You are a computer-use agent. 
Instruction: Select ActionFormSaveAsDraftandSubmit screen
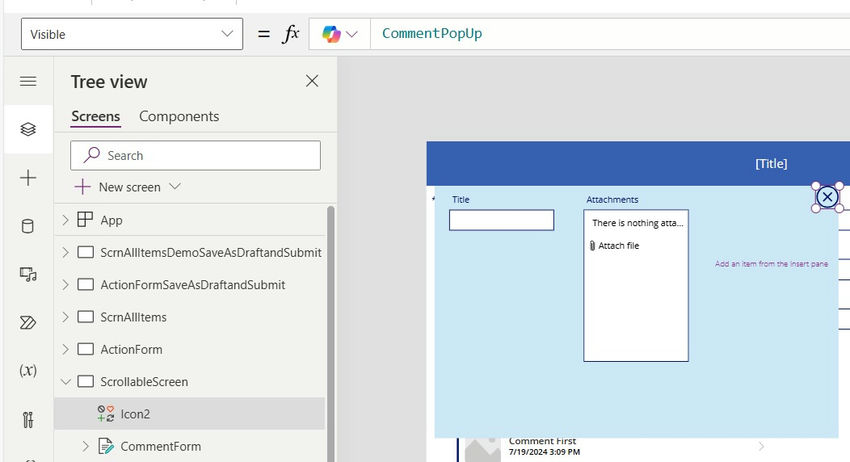192,285
